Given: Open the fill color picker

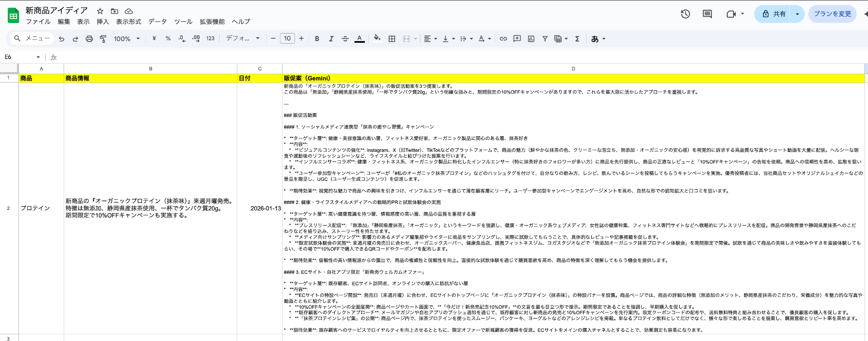Looking at the screenshot, I should [377, 39].
